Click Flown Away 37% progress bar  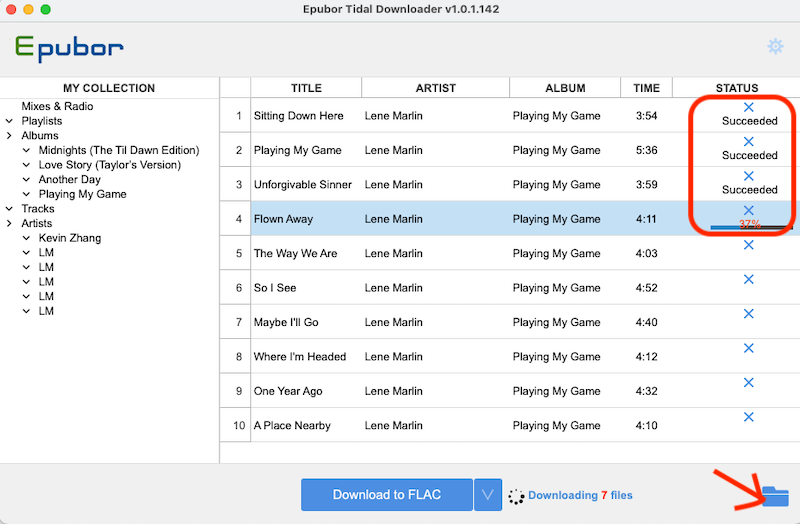point(750,226)
